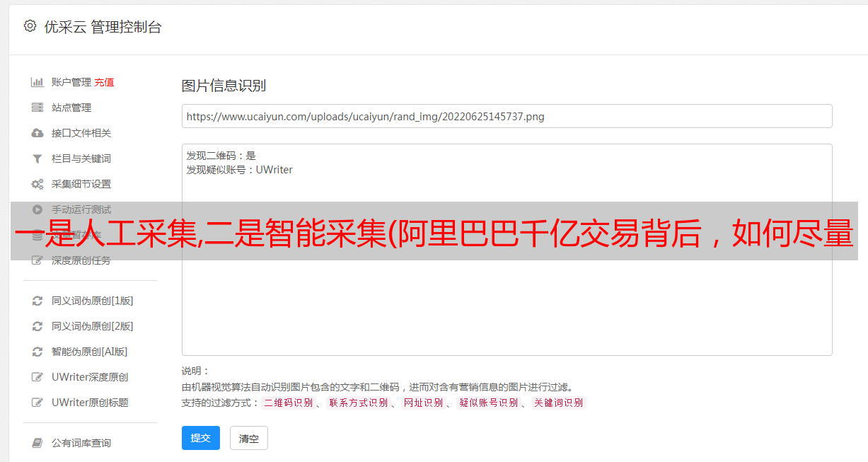Click the red 充值 link

(104, 82)
